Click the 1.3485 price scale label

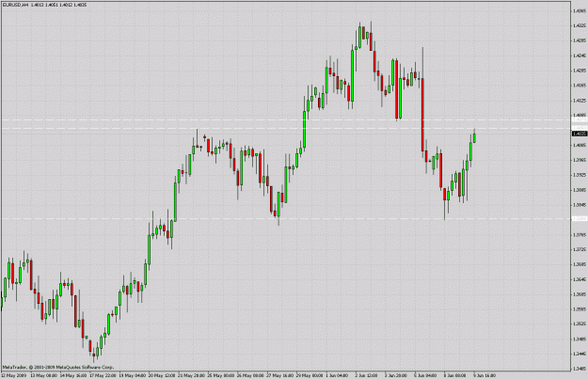(x=580, y=340)
